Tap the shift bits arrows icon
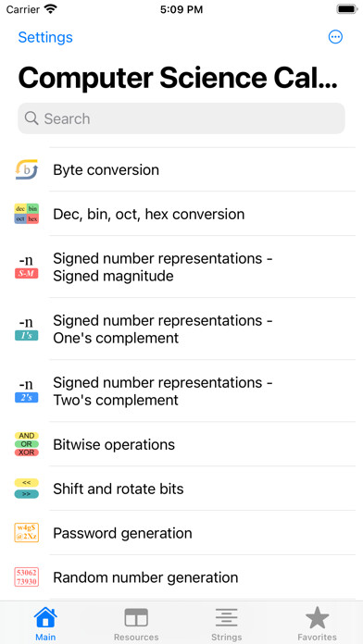 coord(27,489)
